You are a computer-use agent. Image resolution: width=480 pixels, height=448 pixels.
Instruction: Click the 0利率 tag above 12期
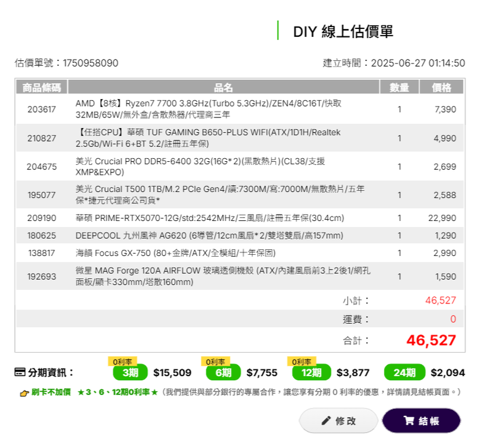[302, 362]
